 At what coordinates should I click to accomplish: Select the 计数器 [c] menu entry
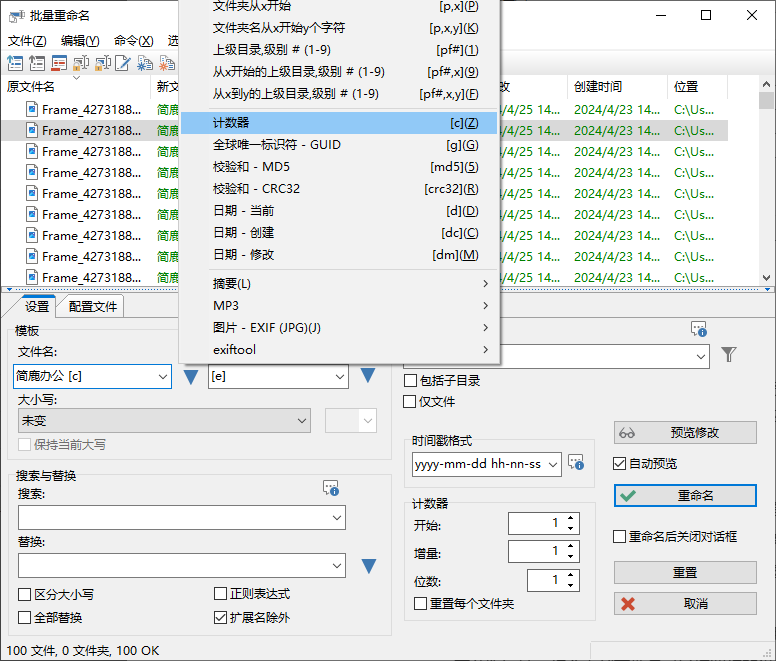[x=340, y=123]
